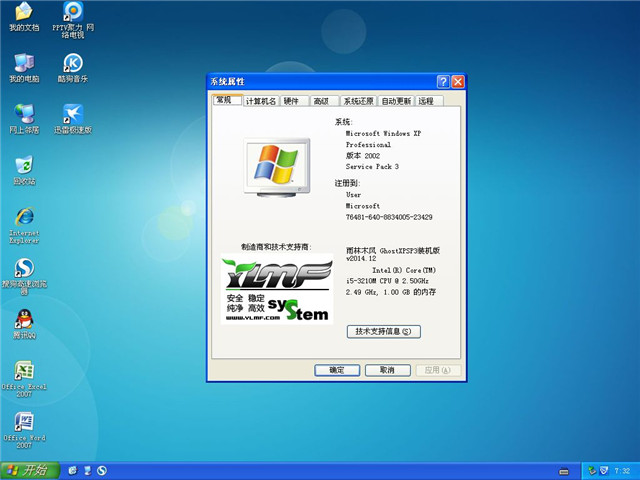
Task: Click the i5-3210M CPU @ 2.50GHz text
Action: (x=387, y=281)
